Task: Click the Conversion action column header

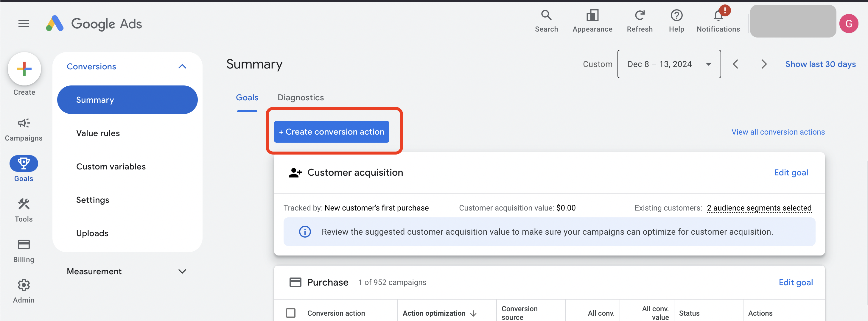Action: tap(336, 313)
